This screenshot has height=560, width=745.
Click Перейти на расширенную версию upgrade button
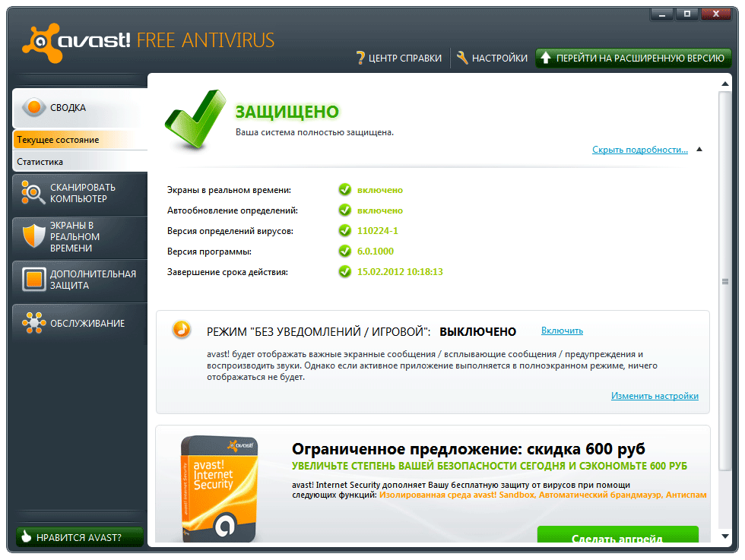point(633,58)
